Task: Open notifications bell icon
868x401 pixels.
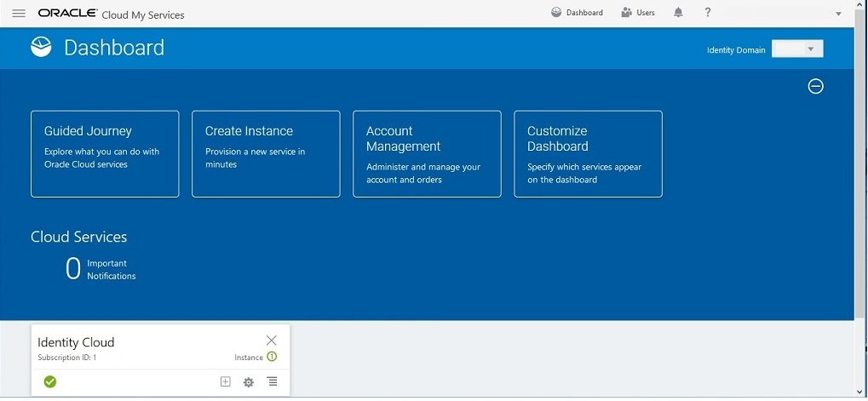Action: point(678,12)
